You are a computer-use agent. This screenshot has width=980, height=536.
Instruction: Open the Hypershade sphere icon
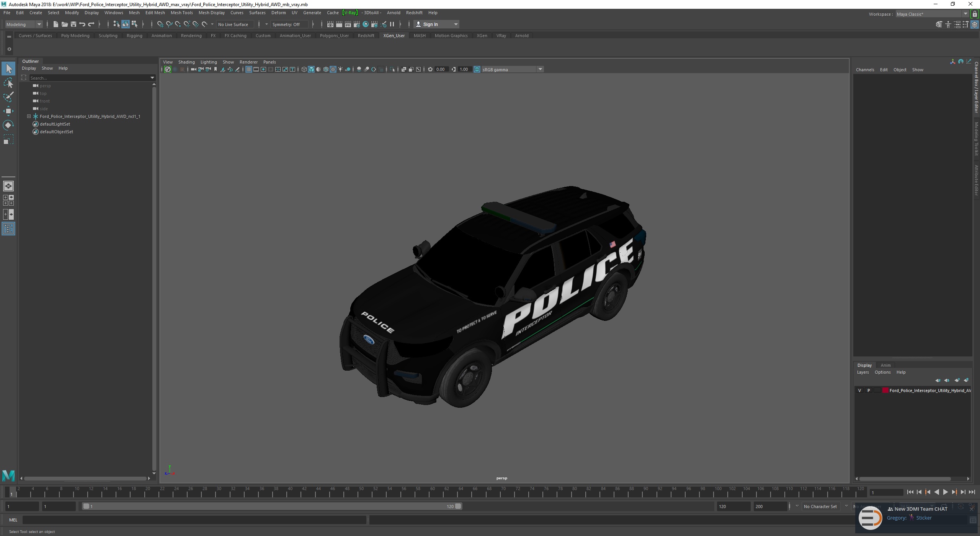coord(366,24)
